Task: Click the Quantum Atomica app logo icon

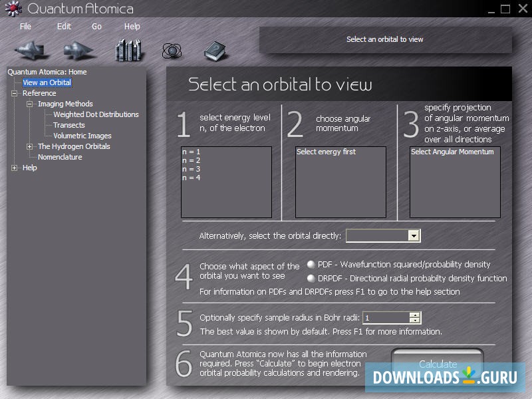Action: pos(13,8)
